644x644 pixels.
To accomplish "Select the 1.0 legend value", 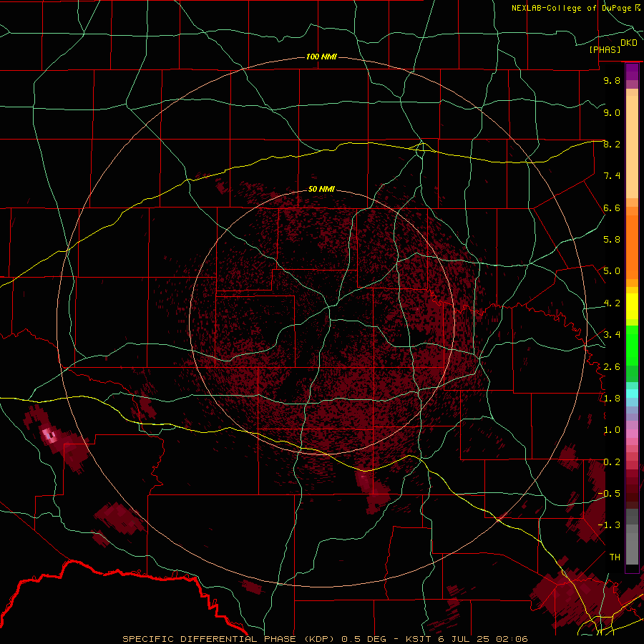I will click(612, 430).
